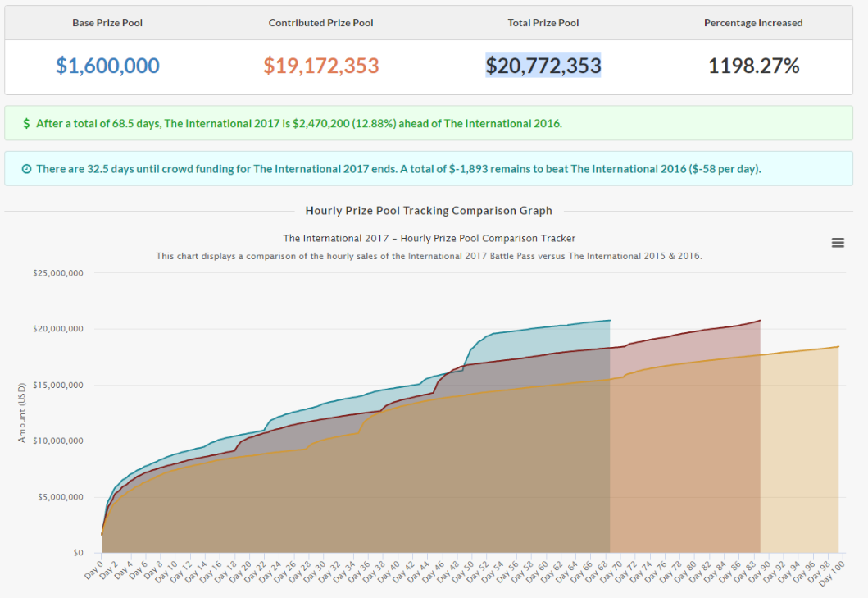
Task: Click the $25,000,000 y-axis label
Action: coord(58,273)
